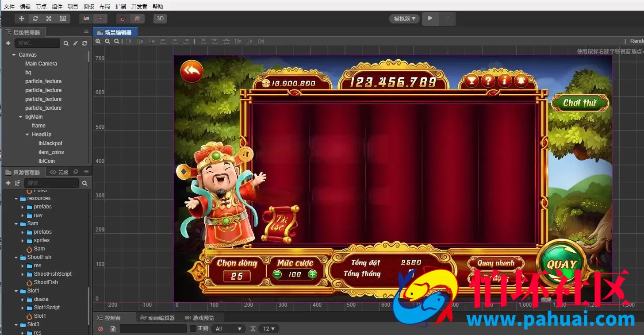Reset scene editor zoom magnifier

tap(117, 41)
